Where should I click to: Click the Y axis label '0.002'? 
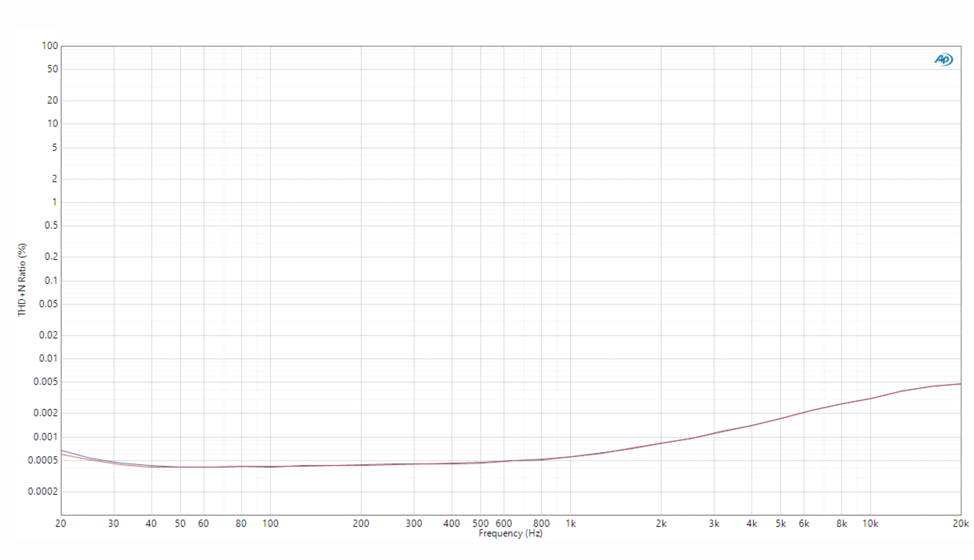coord(45,413)
